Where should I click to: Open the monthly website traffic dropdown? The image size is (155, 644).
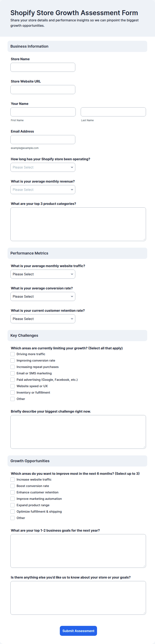coord(43,274)
